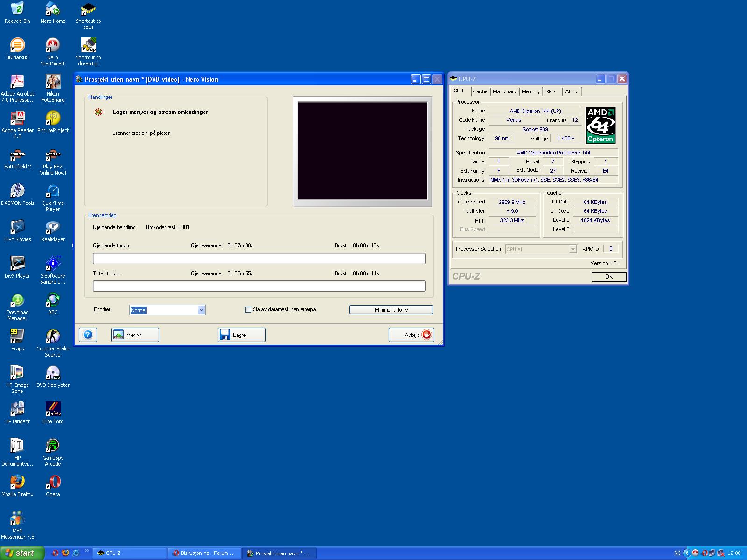Select the About tab in CPU-Z
This screenshot has height=560, width=747.
[572, 91]
